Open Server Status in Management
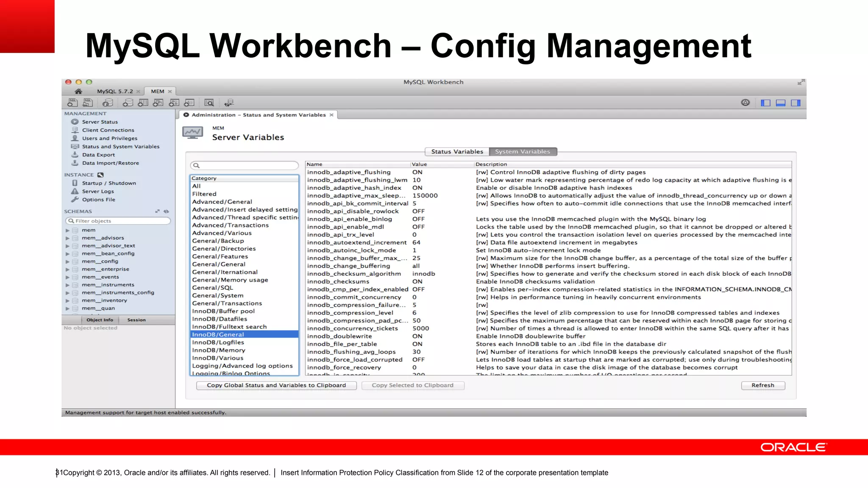868x488 pixels. coord(100,122)
